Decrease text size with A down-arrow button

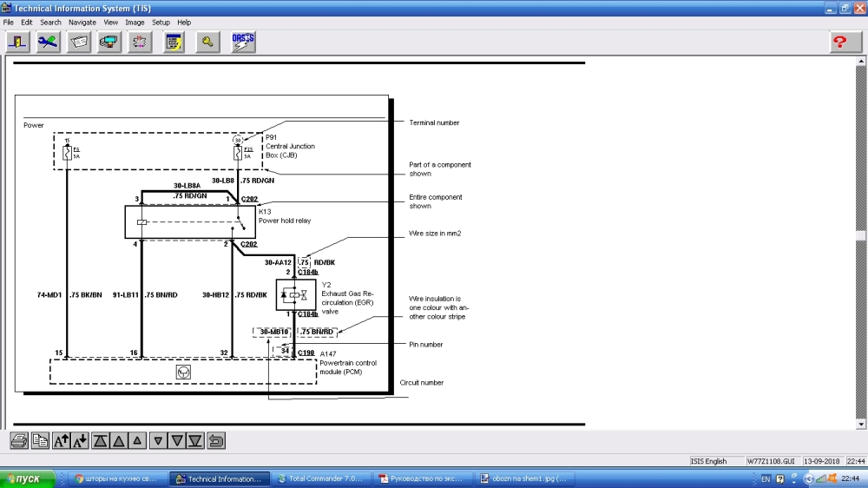click(80, 441)
